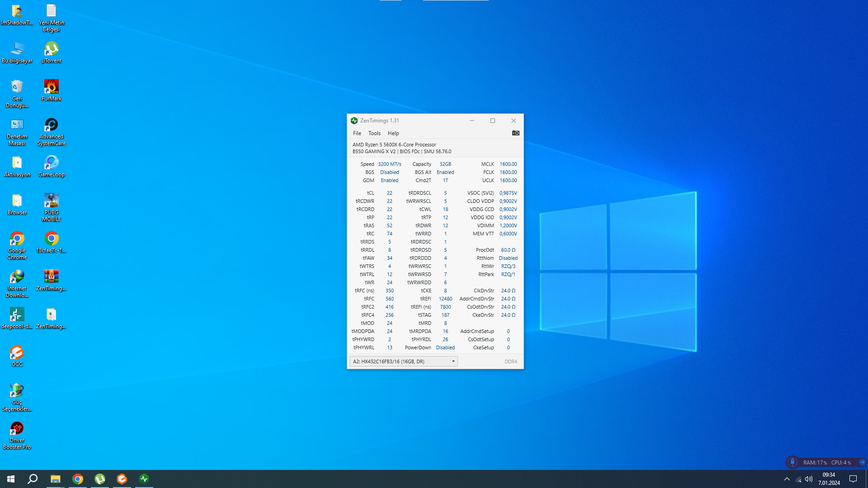
Task: Open the Windows Start menu
Action: pyautogui.click(x=11, y=479)
